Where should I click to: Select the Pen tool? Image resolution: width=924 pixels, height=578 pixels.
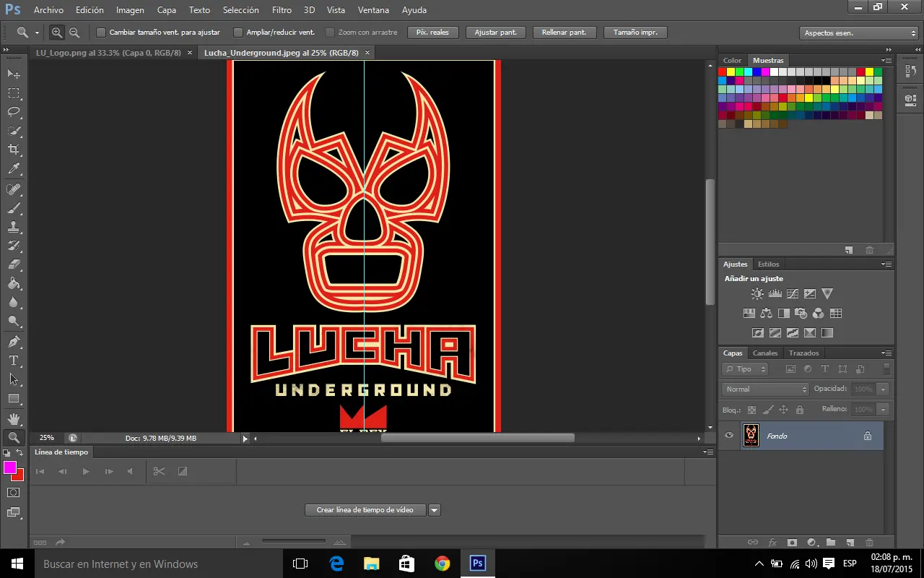14,342
